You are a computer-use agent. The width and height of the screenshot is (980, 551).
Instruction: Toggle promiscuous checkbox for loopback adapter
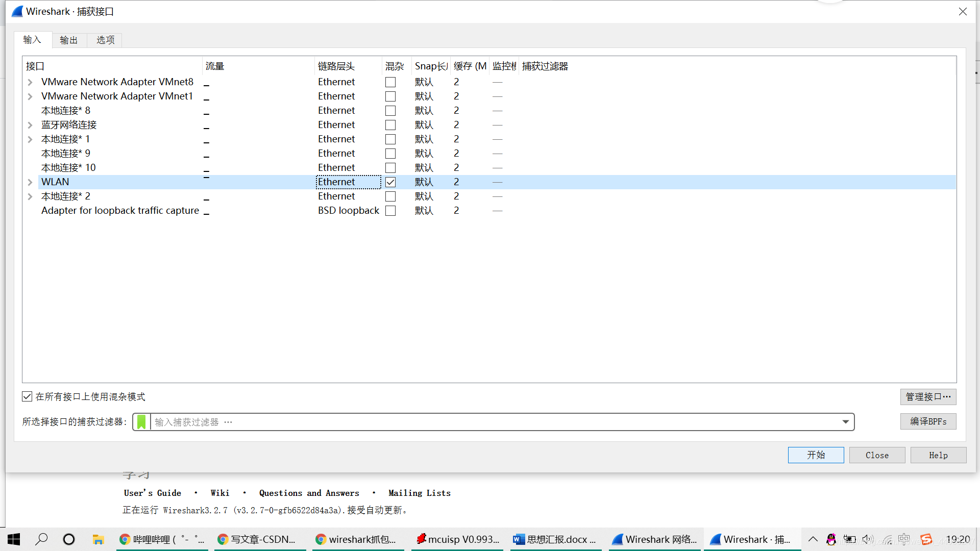click(x=390, y=211)
